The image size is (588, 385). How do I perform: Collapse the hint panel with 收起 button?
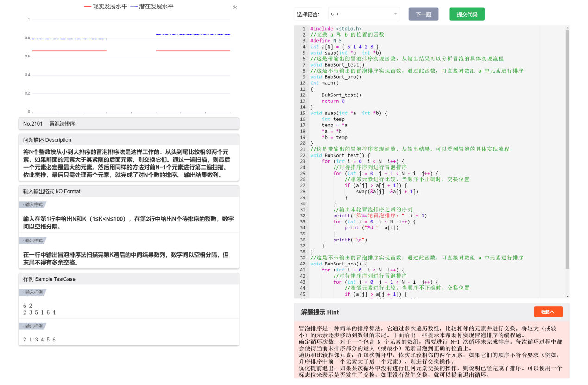tap(548, 312)
